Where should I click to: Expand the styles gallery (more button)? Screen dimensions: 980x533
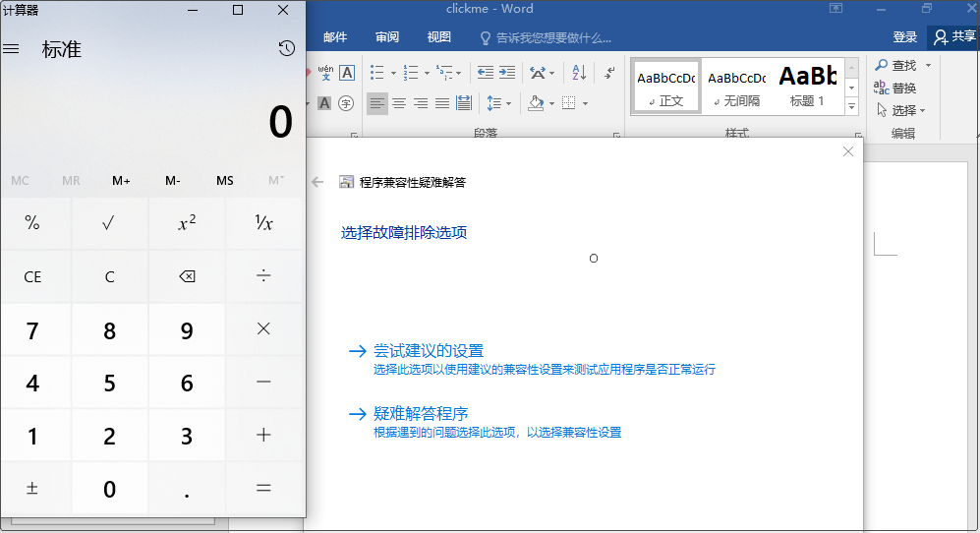click(852, 107)
